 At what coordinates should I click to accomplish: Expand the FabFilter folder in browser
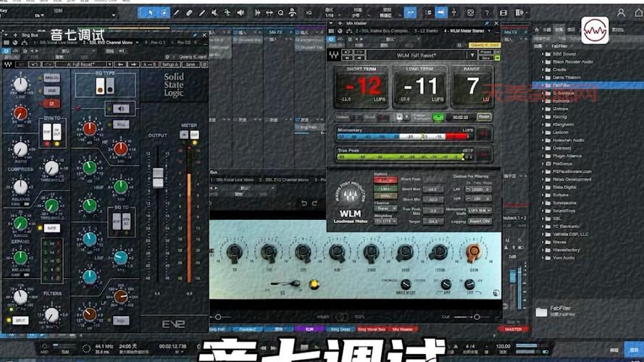pyautogui.click(x=542, y=85)
